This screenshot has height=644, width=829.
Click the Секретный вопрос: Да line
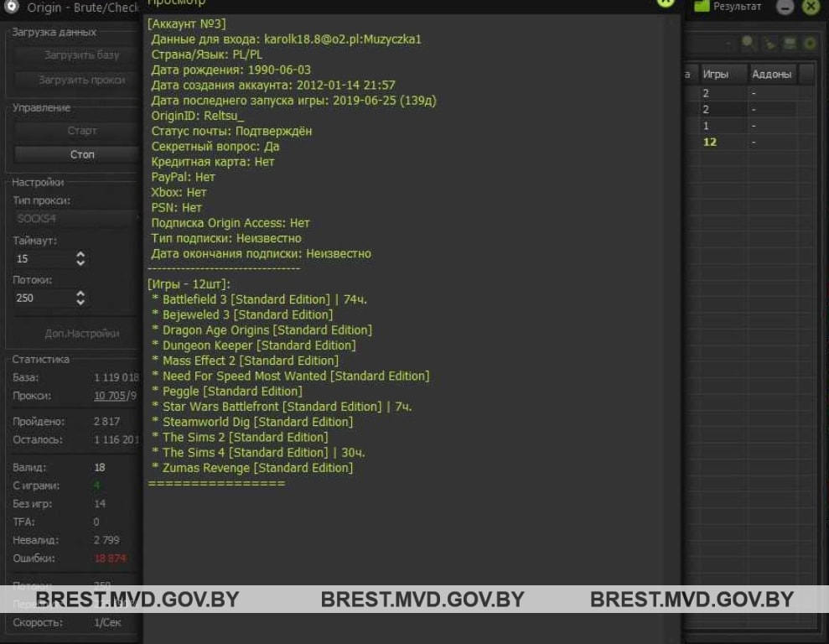215,147
